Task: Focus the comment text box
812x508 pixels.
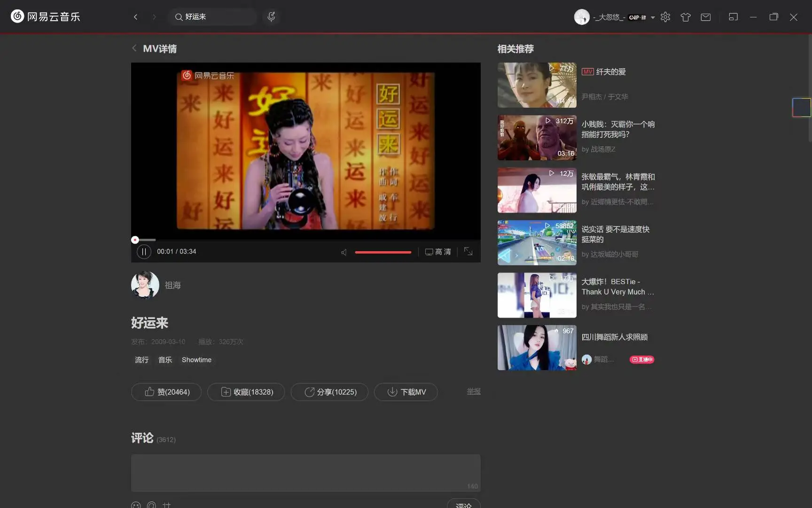Action: 305,473
